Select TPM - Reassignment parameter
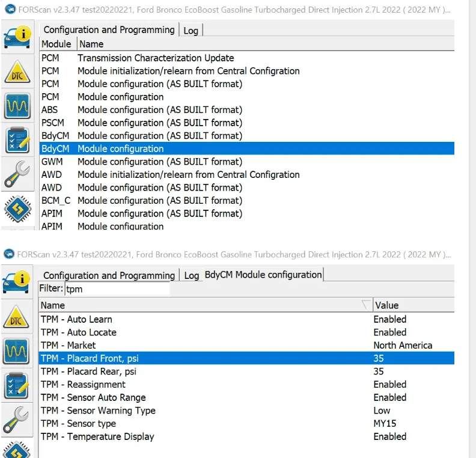The image size is (476, 458). pos(247,384)
